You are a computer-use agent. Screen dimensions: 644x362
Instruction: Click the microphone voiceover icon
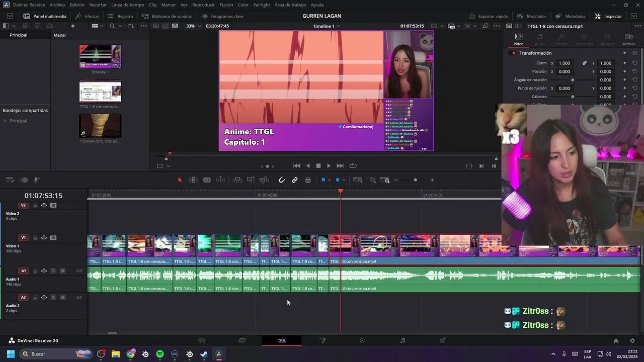point(36,180)
